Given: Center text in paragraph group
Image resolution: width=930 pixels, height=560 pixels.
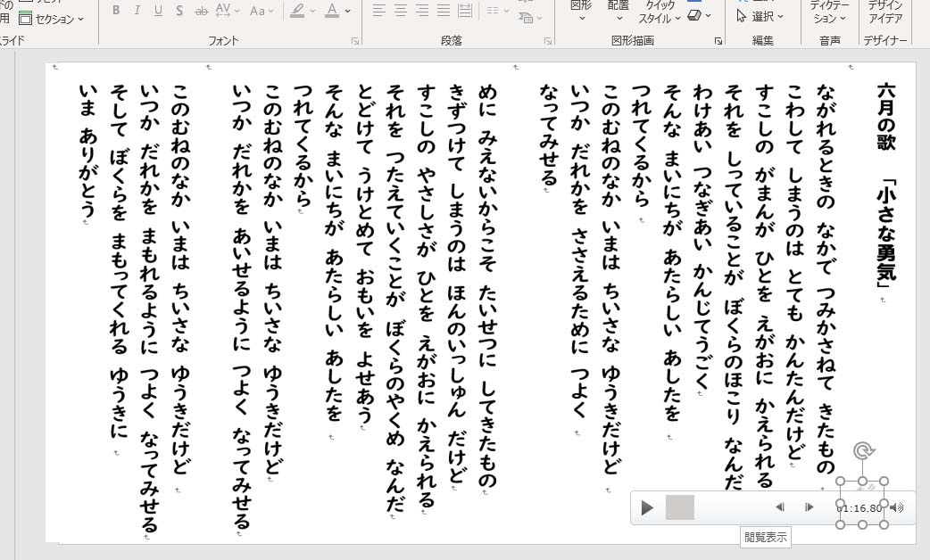Looking at the screenshot, I should click(401, 10).
